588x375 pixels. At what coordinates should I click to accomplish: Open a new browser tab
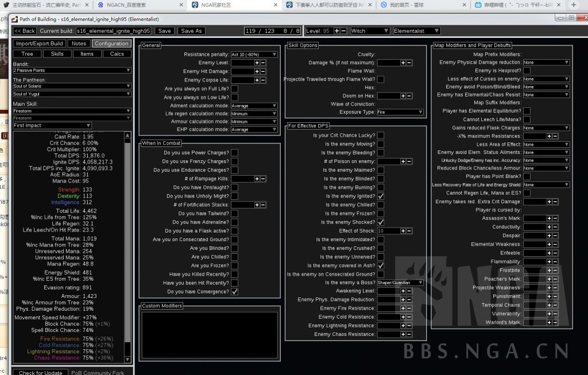click(x=573, y=5)
